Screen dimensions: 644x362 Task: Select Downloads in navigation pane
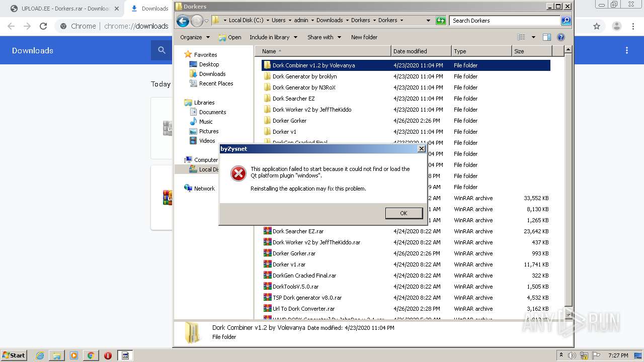tap(212, 74)
